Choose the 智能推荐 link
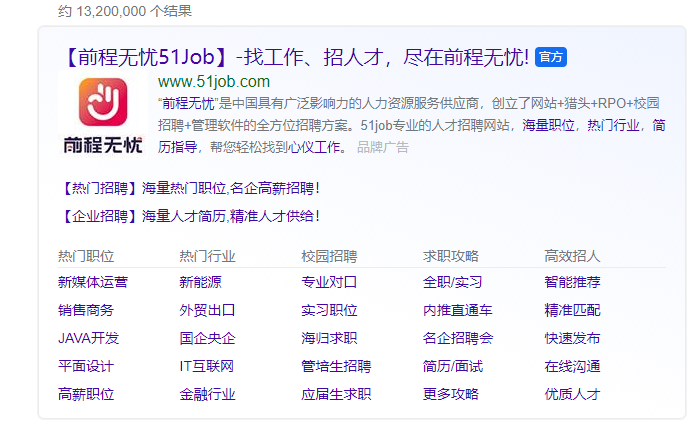This screenshot has width=696, height=424. click(x=572, y=282)
